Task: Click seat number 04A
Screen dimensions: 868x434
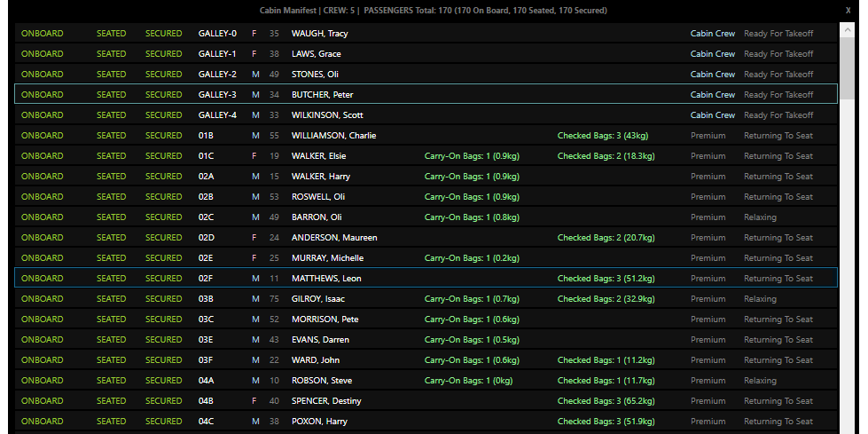Action: coord(206,380)
